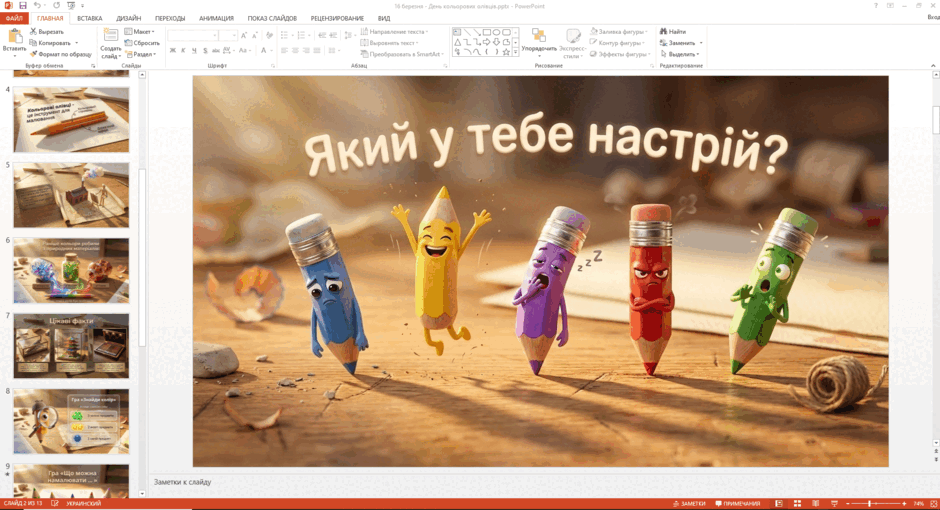
Task: Click Формат по образцу brush
Action: click(34, 54)
